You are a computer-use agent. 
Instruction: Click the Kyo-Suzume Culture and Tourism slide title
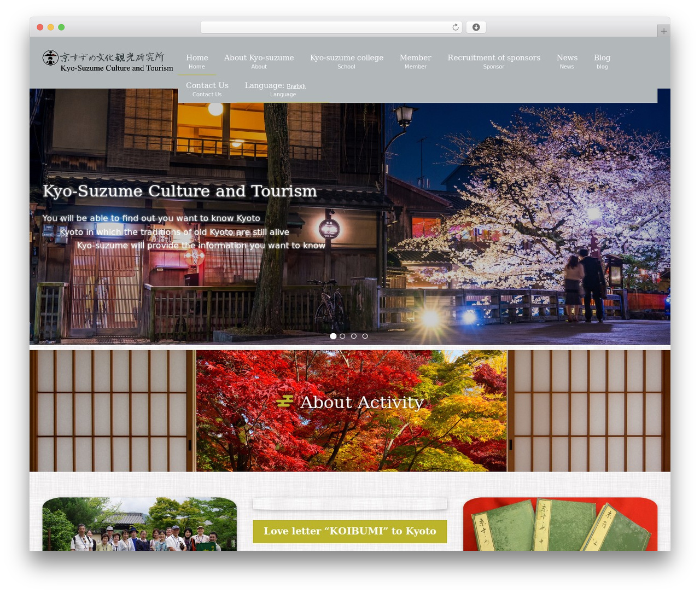click(180, 191)
